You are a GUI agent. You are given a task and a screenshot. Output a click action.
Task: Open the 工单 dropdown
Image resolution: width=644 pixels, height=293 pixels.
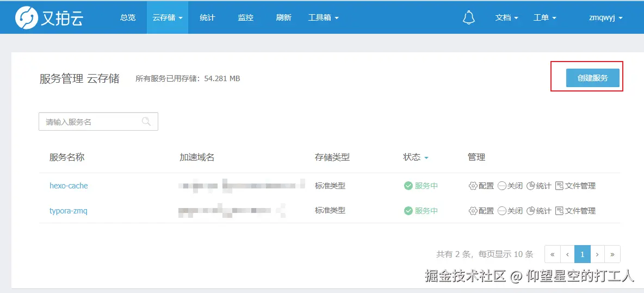[x=544, y=17]
